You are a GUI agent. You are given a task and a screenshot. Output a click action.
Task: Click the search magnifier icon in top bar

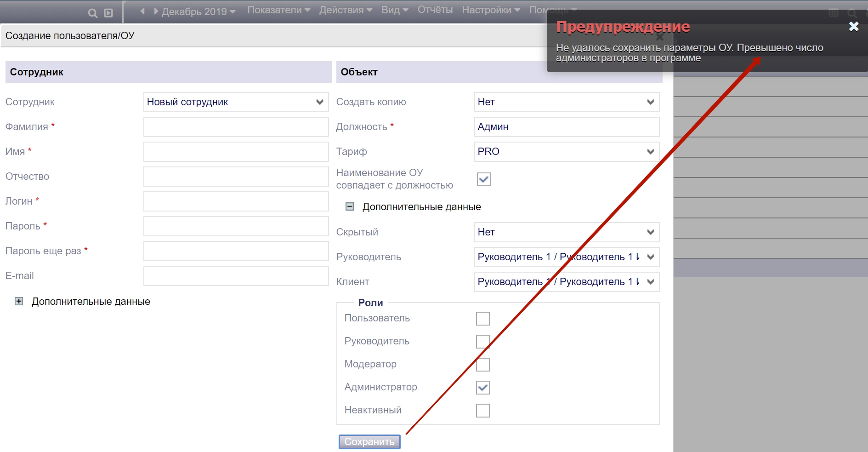tap(92, 13)
